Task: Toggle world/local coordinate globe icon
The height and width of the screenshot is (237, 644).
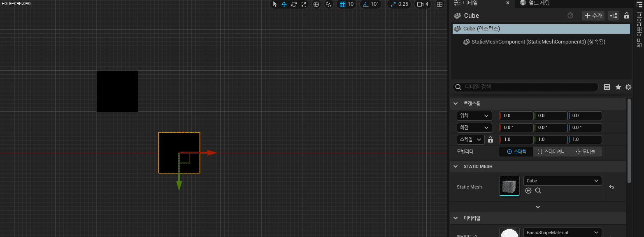Action: point(316,4)
